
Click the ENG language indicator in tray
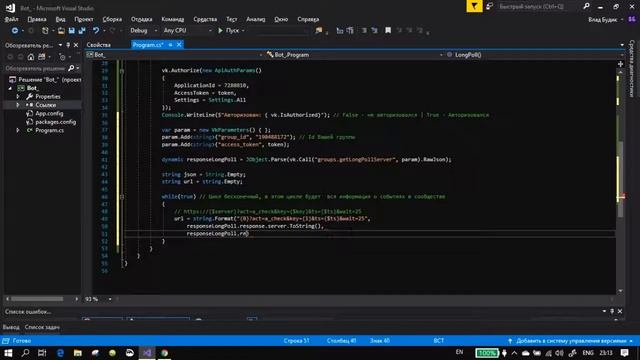[588, 353]
